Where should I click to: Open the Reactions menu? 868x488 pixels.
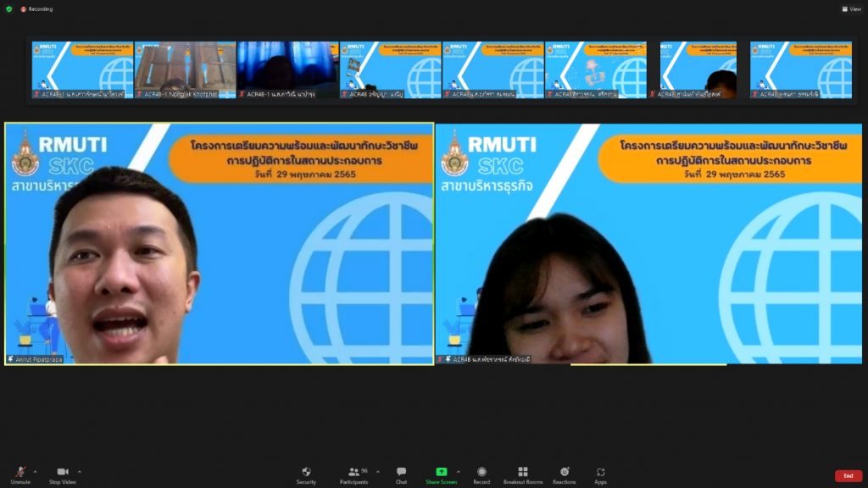564,474
